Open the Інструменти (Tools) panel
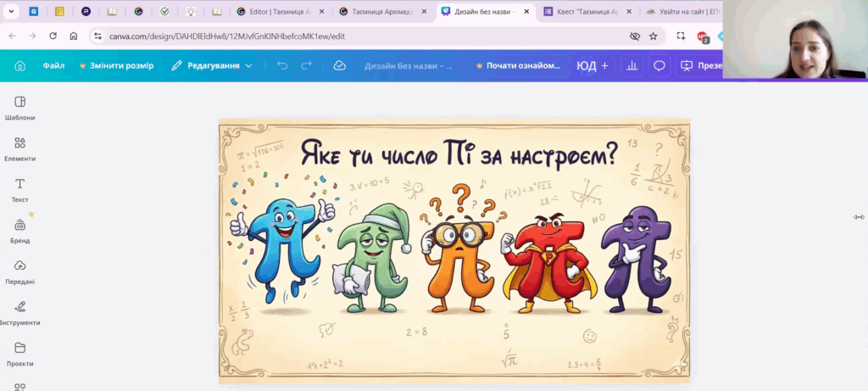 click(x=19, y=312)
